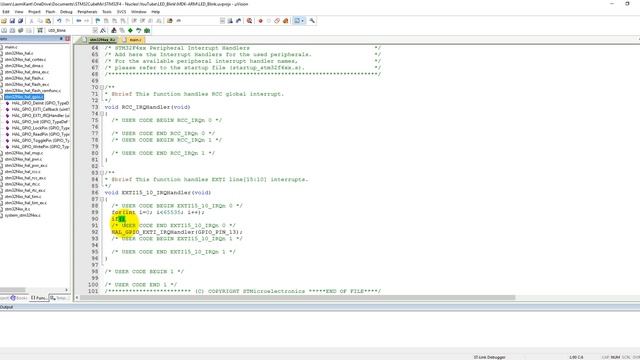Switch to the Functions panel tab
The image size is (640, 360).
click(38, 298)
